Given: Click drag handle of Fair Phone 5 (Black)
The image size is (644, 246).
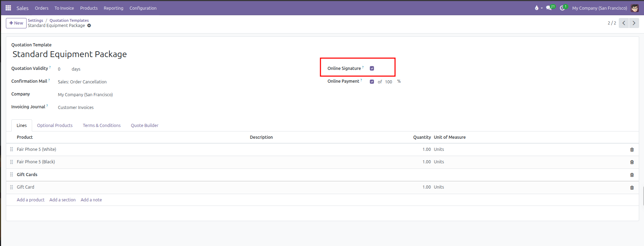Looking at the screenshot, I should pos(11,162).
